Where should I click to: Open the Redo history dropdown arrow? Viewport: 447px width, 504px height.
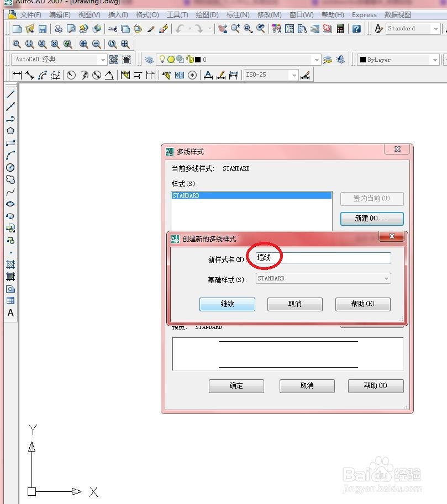point(209,29)
